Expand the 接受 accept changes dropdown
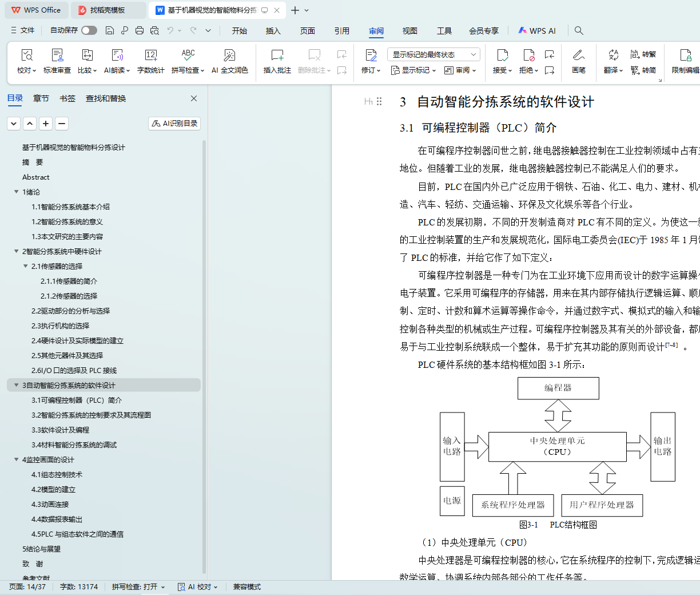 (x=503, y=70)
